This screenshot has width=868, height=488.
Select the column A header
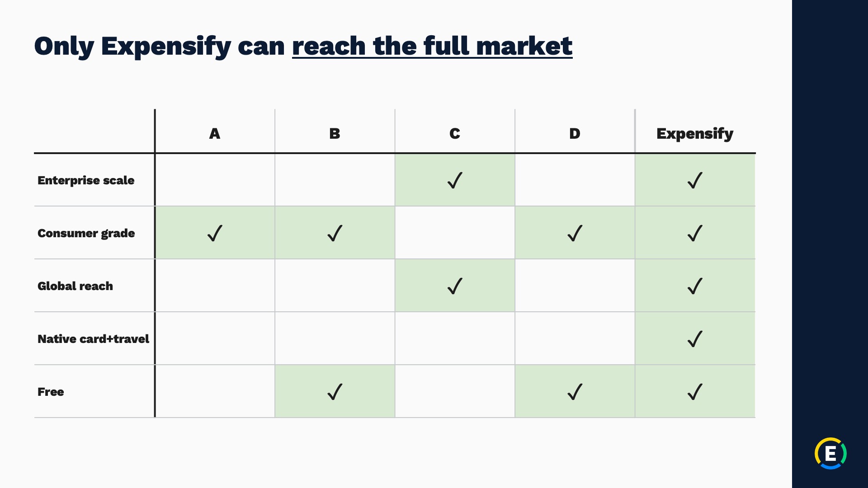[215, 134]
